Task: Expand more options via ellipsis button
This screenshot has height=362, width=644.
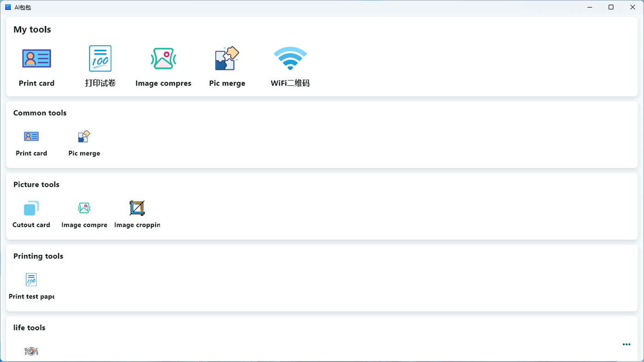Action: [x=626, y=344]
